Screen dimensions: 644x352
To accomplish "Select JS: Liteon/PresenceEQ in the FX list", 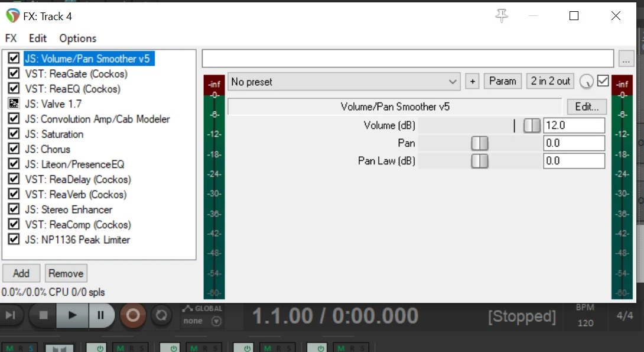I will pyautogui.click(x=74, y=164).
